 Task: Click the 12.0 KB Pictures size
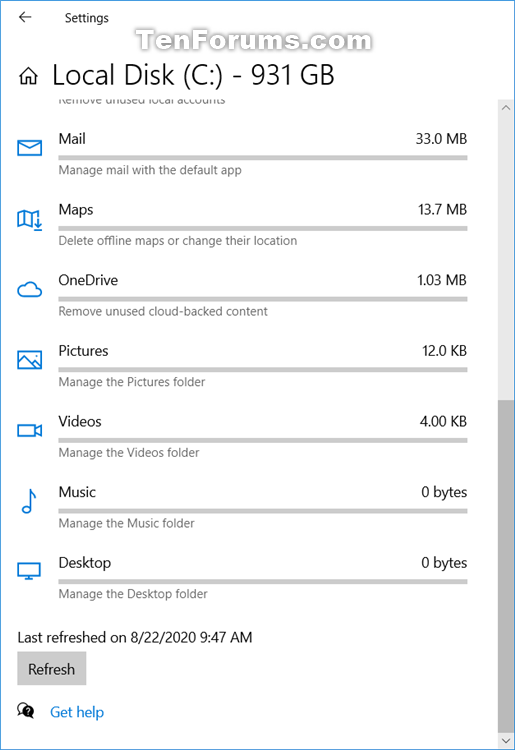(x=444, y=351)
